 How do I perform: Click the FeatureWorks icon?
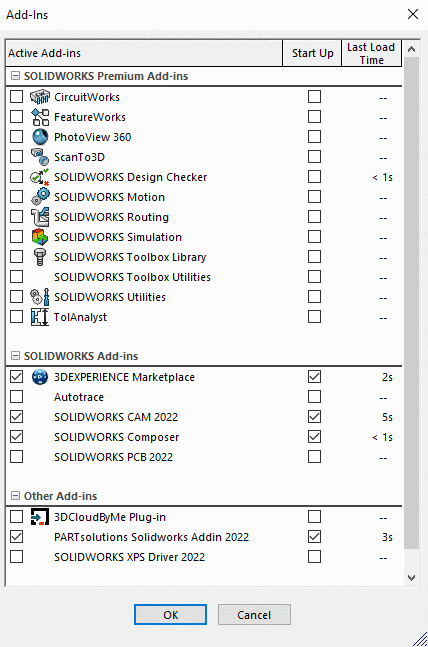click(x=40, y=117)
